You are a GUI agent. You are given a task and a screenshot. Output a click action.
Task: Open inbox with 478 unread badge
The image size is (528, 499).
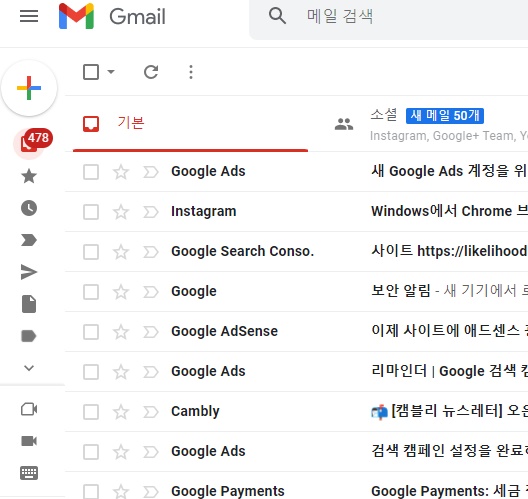pos(29,144)
